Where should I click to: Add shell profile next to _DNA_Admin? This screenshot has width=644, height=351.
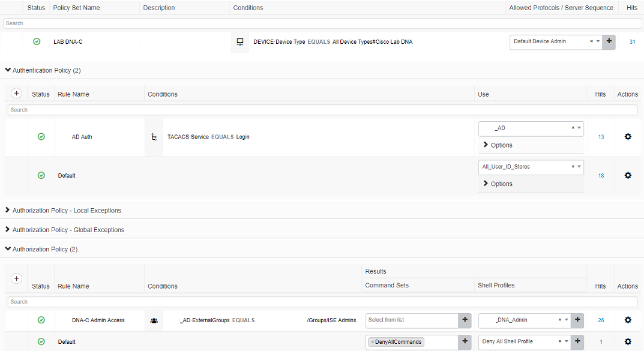coord(577,320)
